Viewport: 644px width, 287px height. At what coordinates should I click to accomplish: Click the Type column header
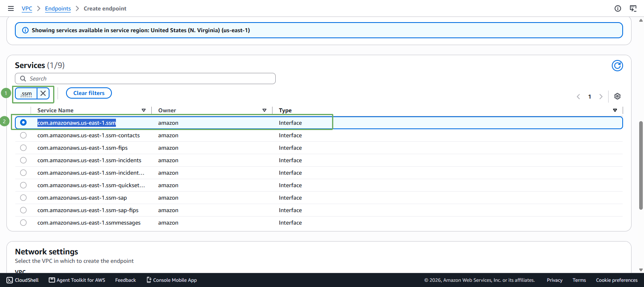(285, 110)
